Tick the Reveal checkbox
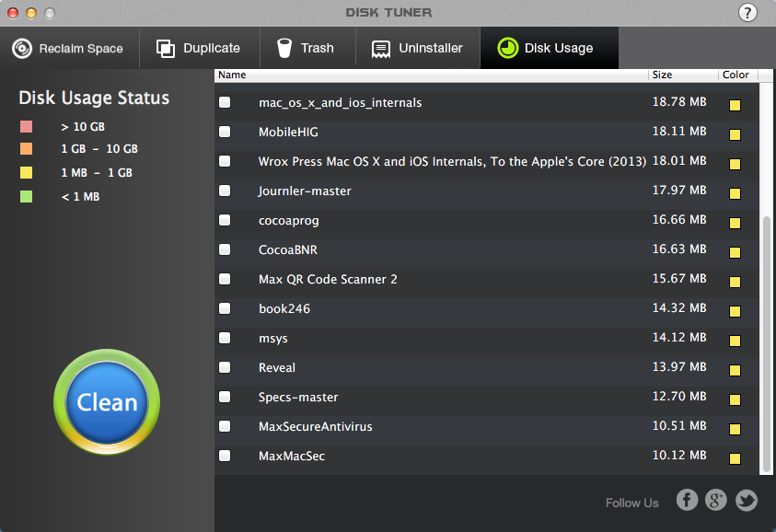 pos(225,367)
